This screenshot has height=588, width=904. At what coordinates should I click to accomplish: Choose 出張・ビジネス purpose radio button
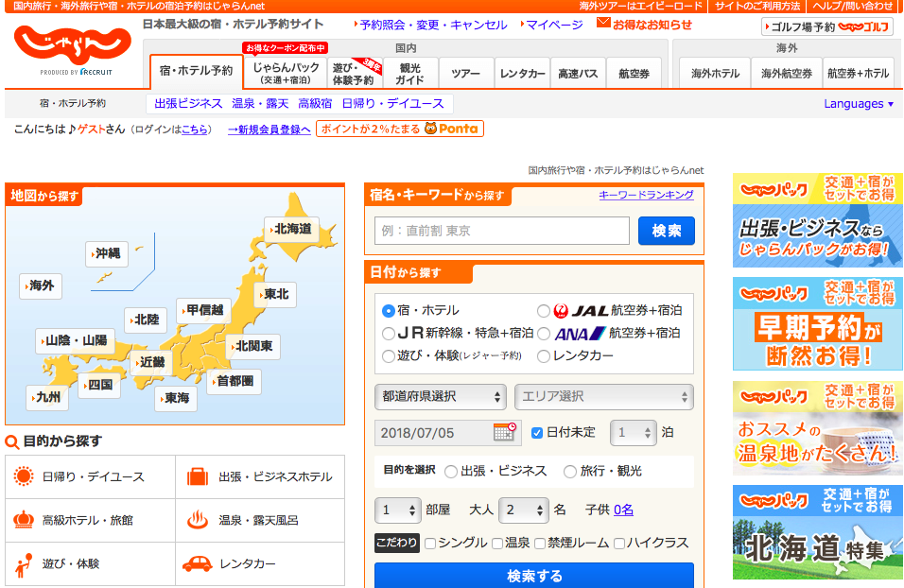click(451, 472)
